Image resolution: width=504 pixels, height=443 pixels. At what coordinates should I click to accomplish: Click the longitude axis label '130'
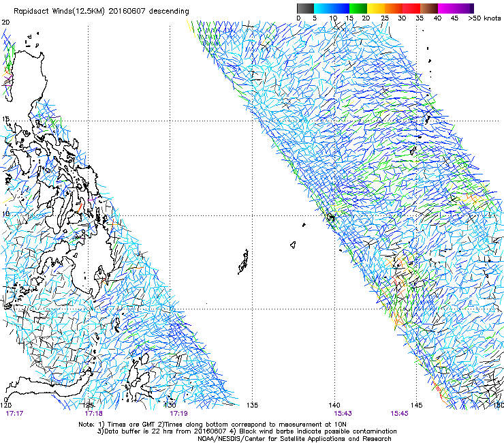coord(170,405)
